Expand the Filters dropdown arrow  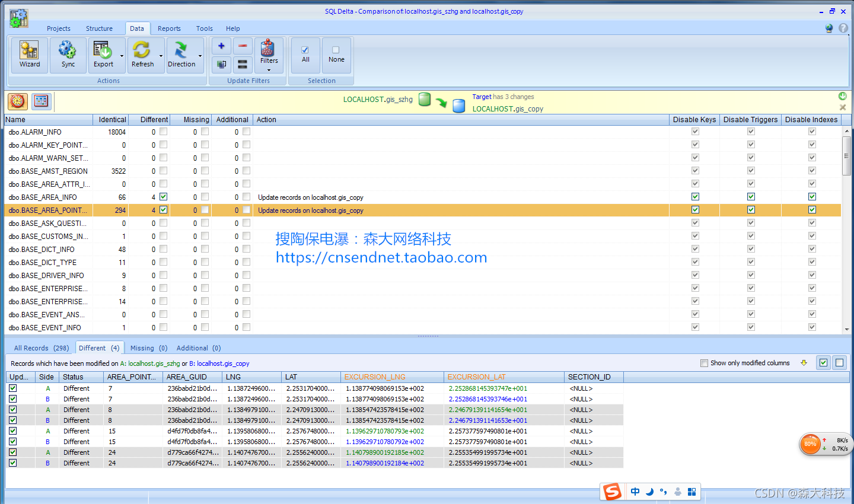tap(269, 70)
